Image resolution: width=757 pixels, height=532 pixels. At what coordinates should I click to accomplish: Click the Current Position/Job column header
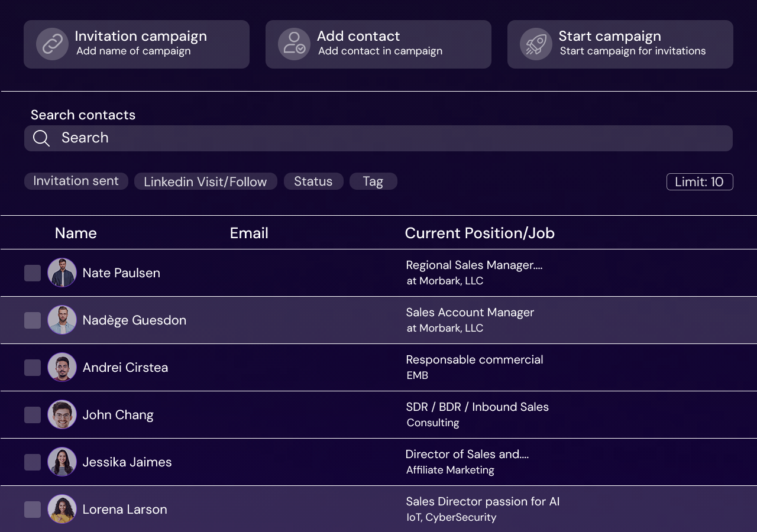point(479,233)
